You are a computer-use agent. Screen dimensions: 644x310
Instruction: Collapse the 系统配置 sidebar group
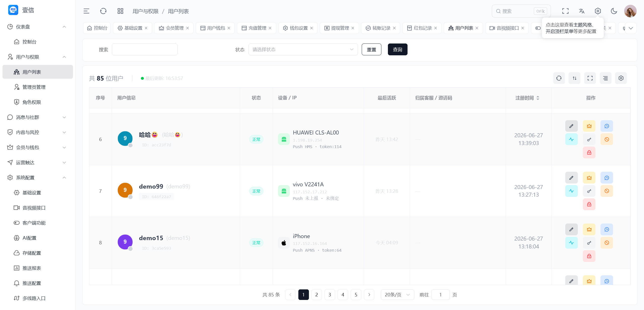pyautogui.click(x=38, y=178)
